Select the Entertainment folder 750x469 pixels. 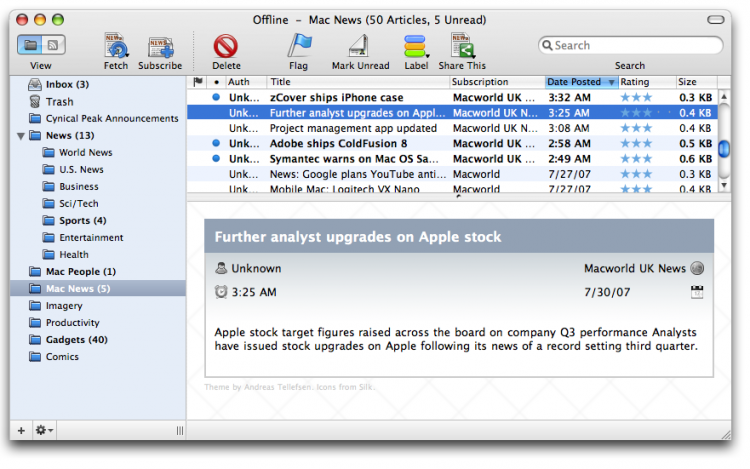[98, 238]
